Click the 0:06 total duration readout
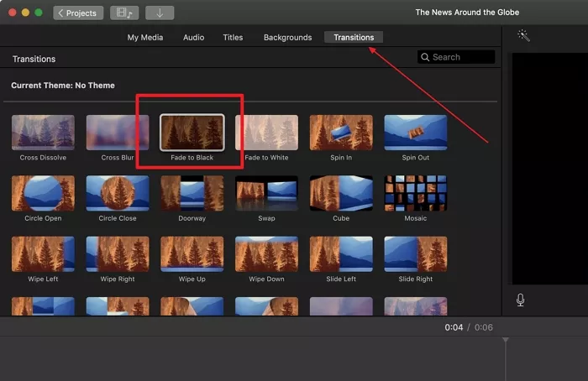 (x=484, y=327)
